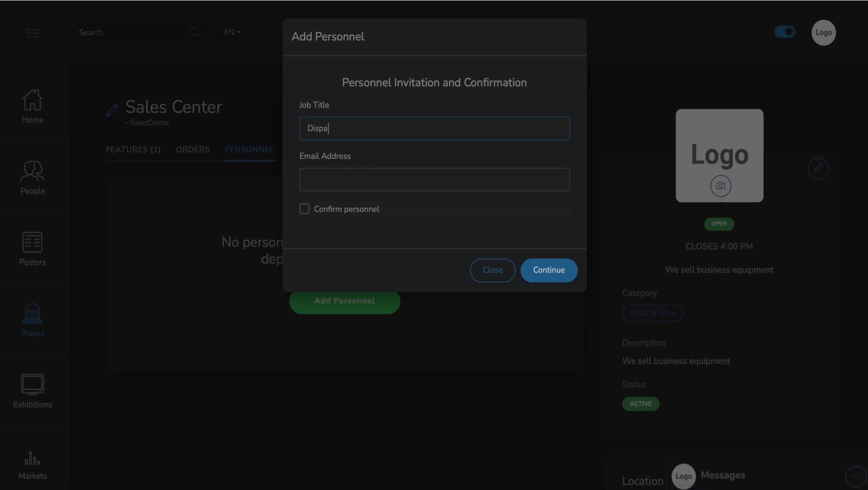The height and width of the screenshot is (490, 868).
Task: Open the Posters sidebar section
Action: click(x=33, y=242)
